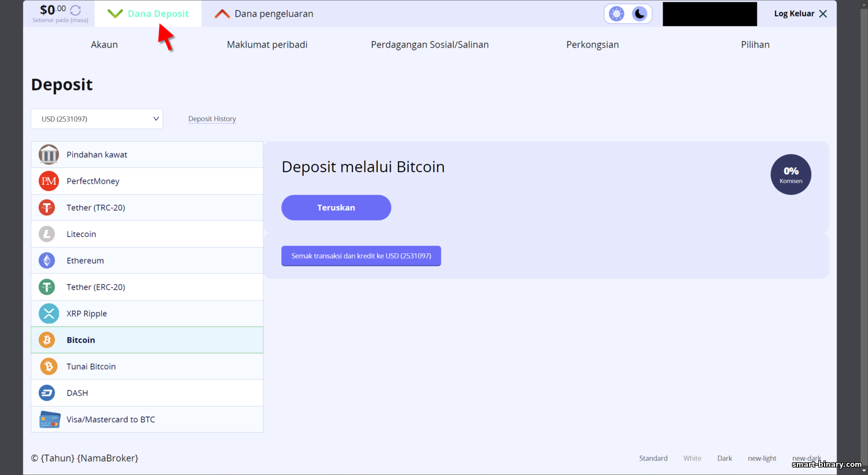This screenshot has height=475, width=868.
Task: Click the Ethereum diamond icon
Action: tap(47, 261)
